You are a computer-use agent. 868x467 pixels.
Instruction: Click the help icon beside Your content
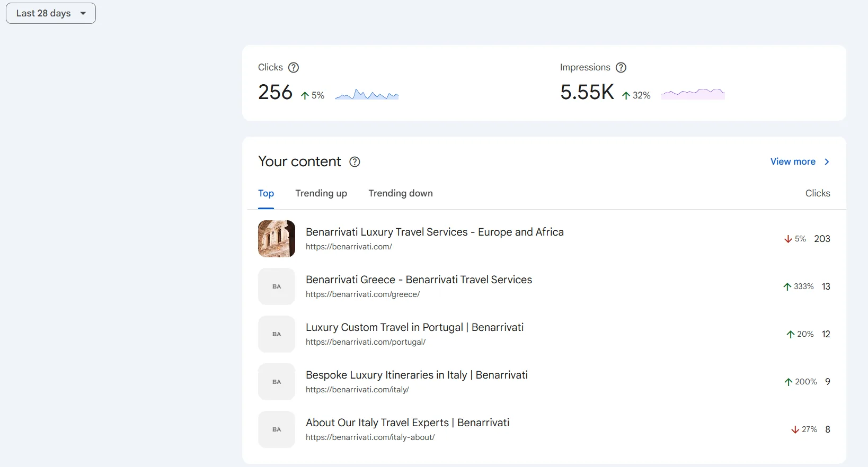[355, 161]
